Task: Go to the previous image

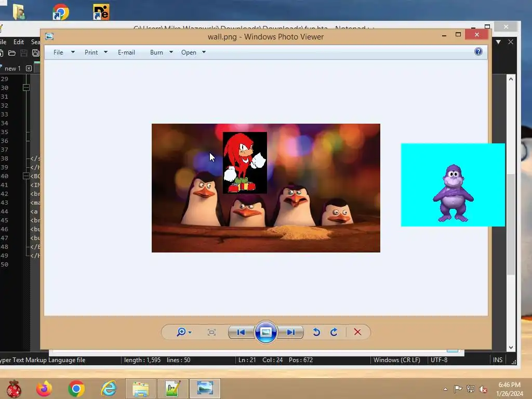Action: [241, 332]
